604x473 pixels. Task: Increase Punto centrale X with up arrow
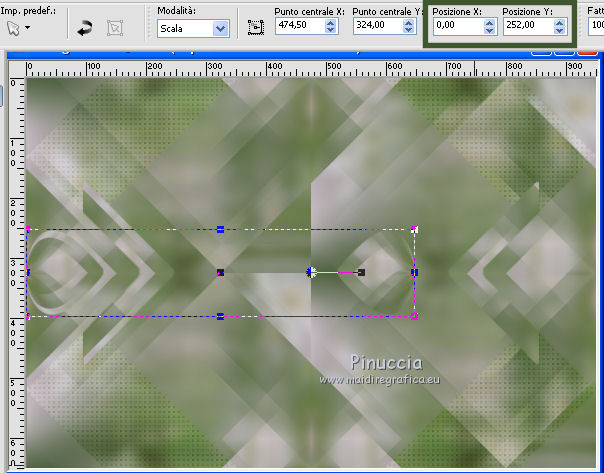(331, 23)
